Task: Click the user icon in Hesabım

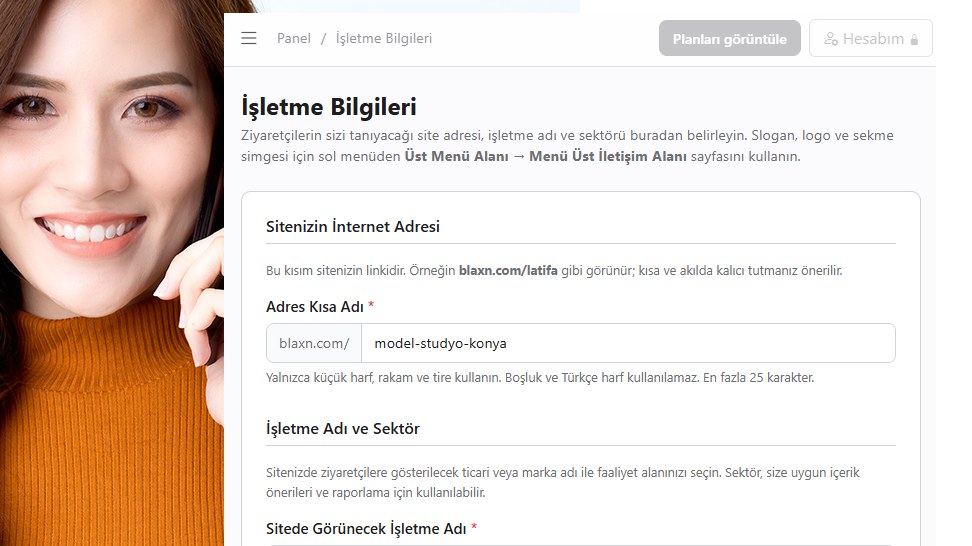Action: tap(830, 39)
